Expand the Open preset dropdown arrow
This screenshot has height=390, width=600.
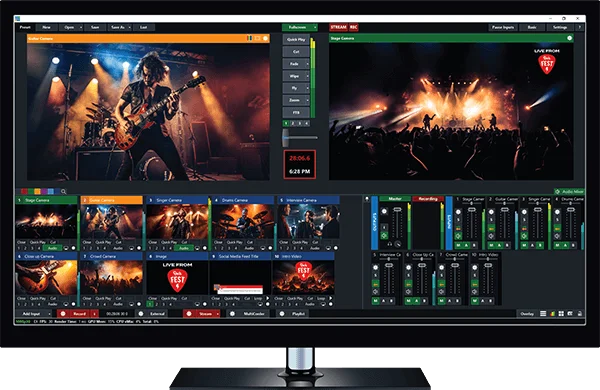tap(81, 27)
